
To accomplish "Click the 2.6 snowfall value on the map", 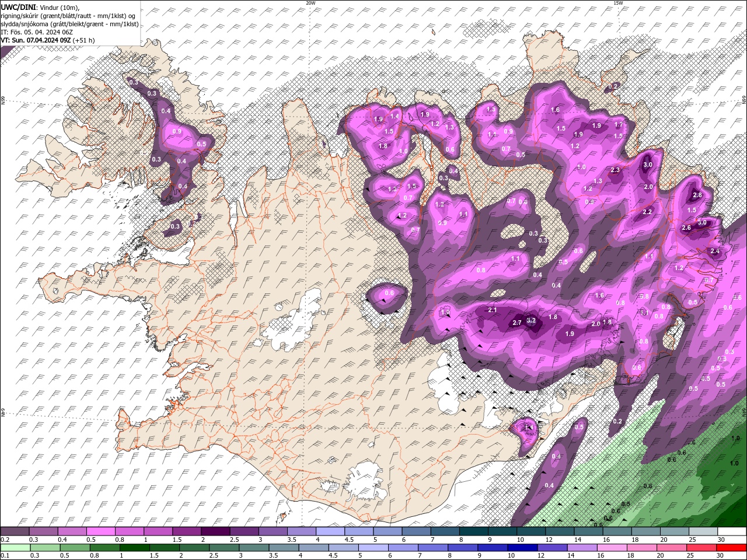I will coord(686,228).
